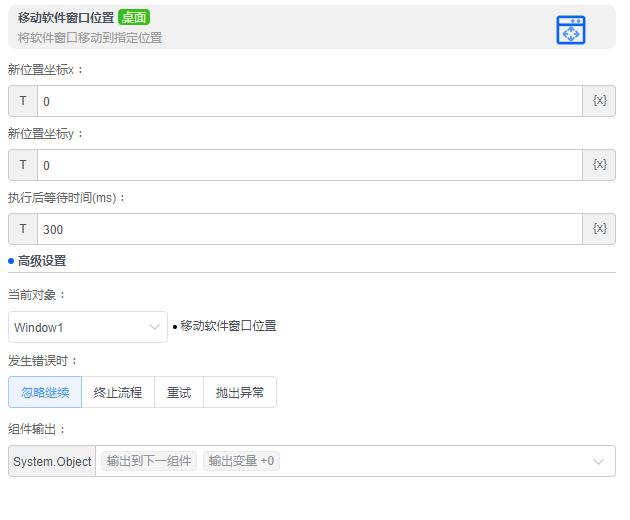Focus the 新位置坐标y input field
The image size is (630, 520).
[310, 165]
